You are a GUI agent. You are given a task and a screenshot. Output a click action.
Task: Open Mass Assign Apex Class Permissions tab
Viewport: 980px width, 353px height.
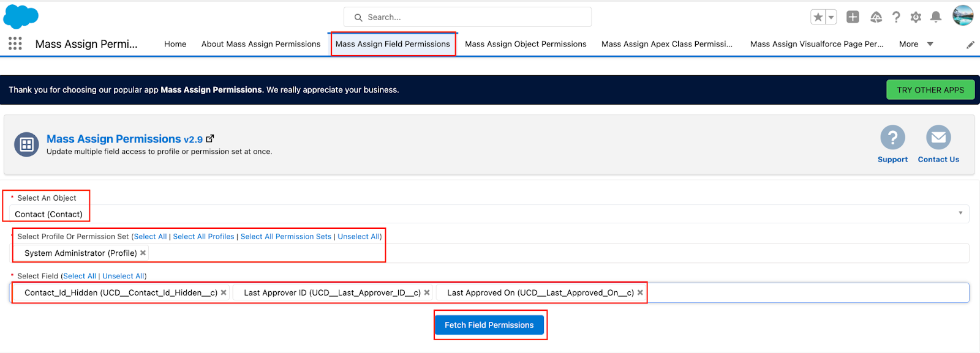[667, 44]
